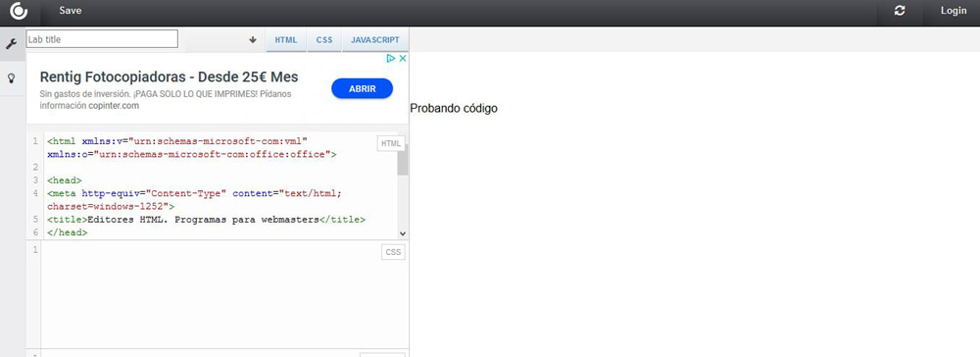Click the refresh preview icon
Screen dimensions: 980x357
click(x=900, y=11)
